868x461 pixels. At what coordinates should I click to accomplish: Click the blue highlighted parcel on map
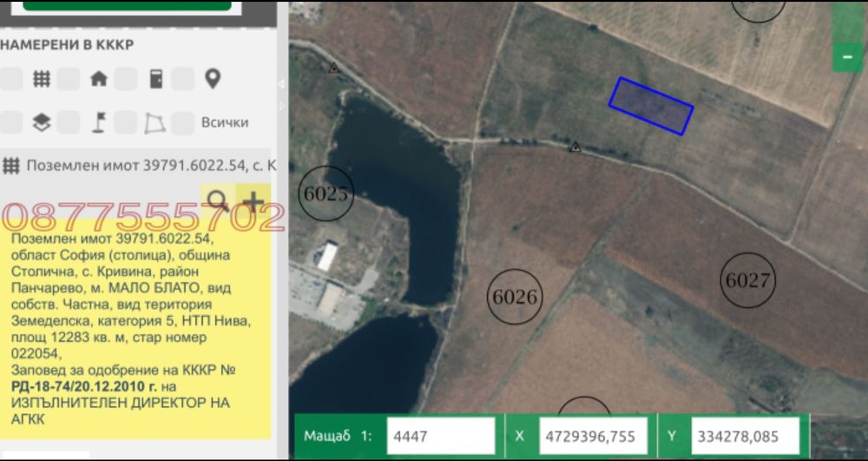pos(651,106)
